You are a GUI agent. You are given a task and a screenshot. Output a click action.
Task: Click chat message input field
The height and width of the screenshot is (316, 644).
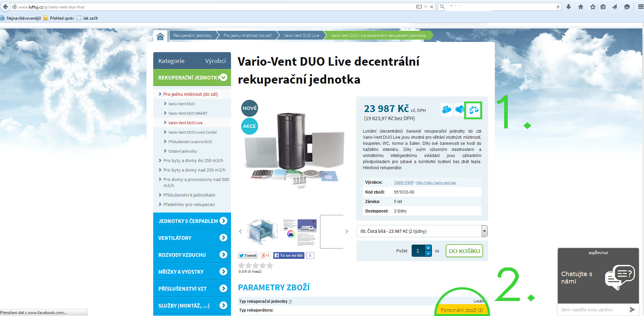click(x=592, y=310)
